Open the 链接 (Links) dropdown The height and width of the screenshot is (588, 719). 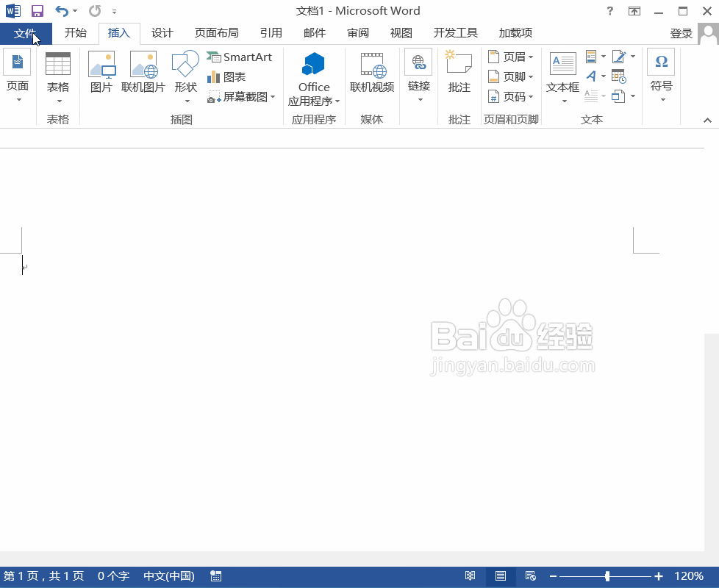pyautogui.click(x=418, y=76)
